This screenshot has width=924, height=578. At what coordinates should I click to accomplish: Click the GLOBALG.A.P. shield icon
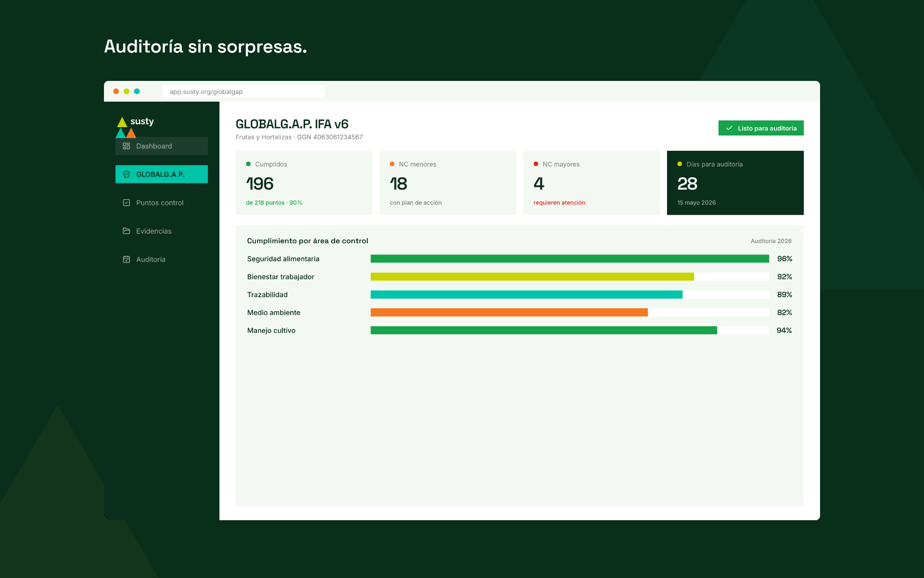127,174
